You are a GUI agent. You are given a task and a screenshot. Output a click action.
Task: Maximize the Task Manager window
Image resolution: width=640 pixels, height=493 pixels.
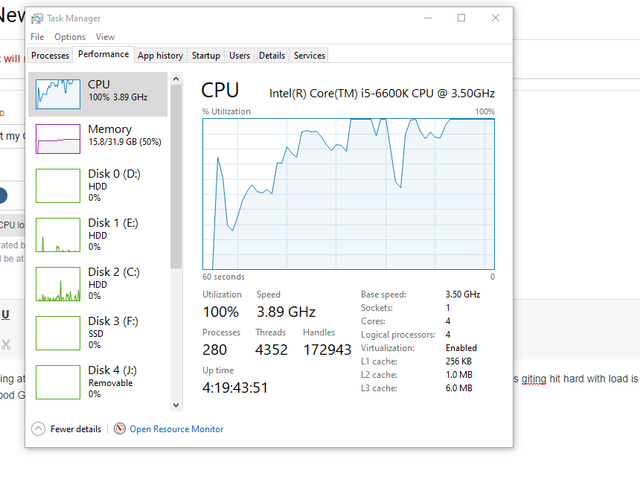461,18
